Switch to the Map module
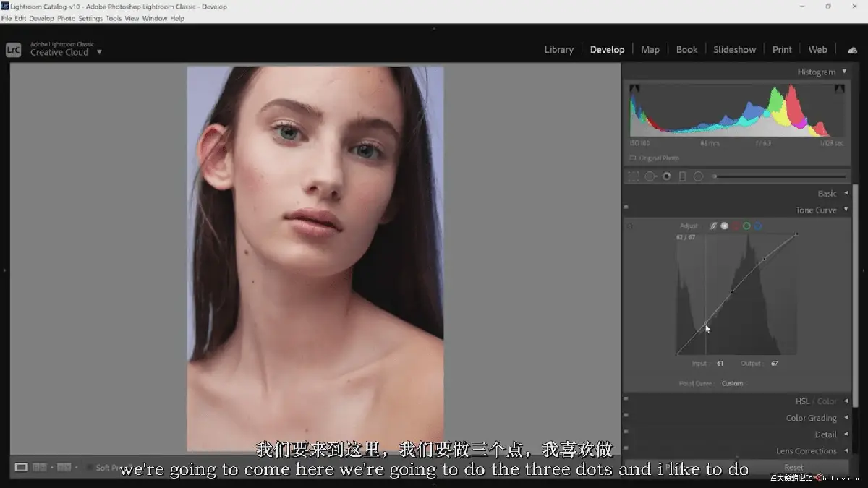Image resolution: width=868 pixels, height=488 pixels. click(650, 50)
